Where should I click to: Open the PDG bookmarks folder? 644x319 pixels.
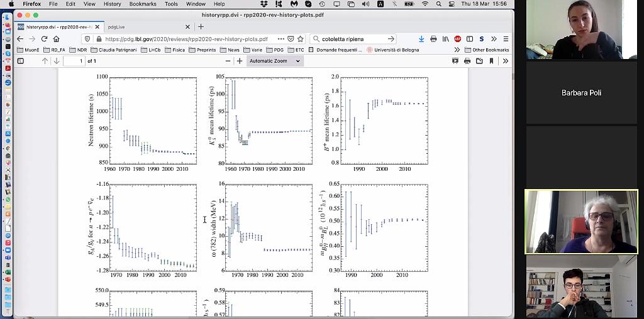(275, 50)
